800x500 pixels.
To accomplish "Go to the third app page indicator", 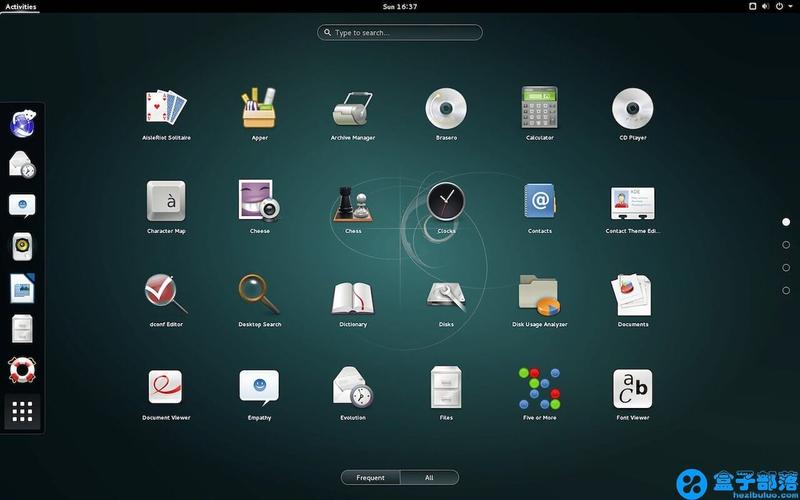I will click(x=786, y=267).
